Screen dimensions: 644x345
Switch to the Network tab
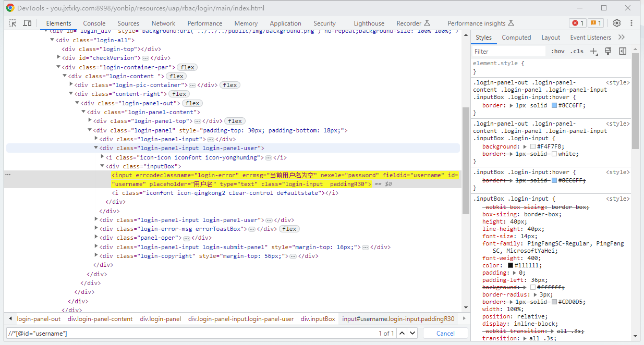[163, 23]
